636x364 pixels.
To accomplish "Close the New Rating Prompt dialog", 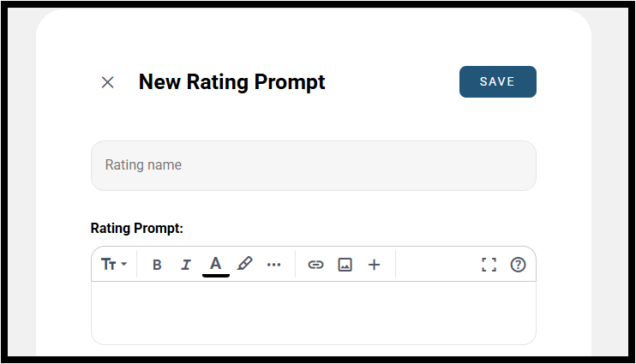I will click(x=107, y=82).
